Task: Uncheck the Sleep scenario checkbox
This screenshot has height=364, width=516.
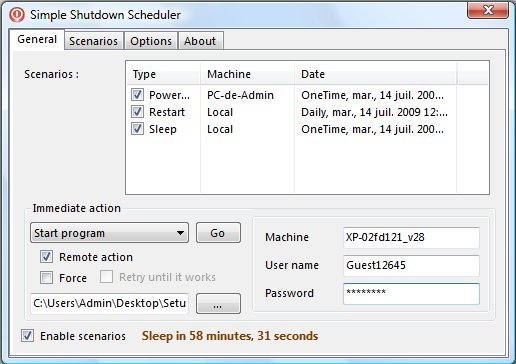Action: point(137,129)
